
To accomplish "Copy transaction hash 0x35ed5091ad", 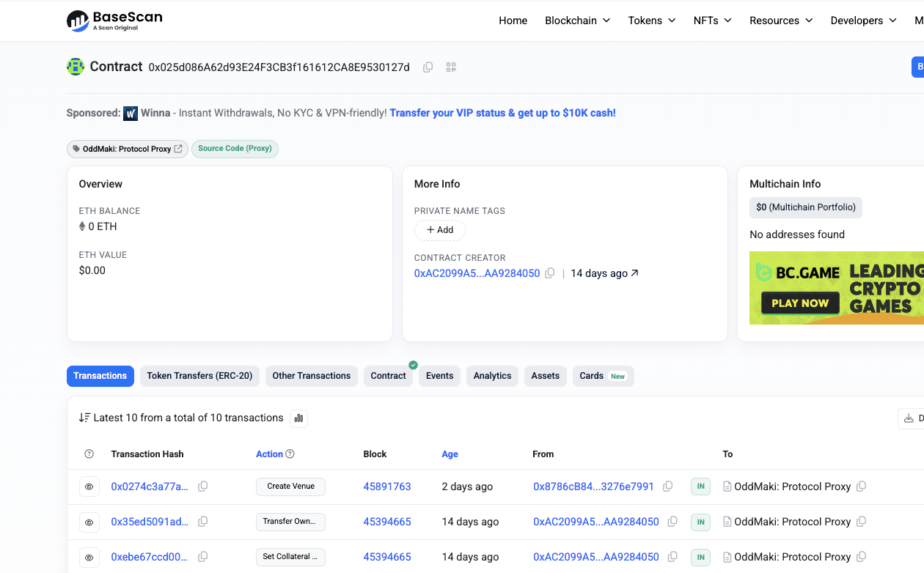I will 203,522.
